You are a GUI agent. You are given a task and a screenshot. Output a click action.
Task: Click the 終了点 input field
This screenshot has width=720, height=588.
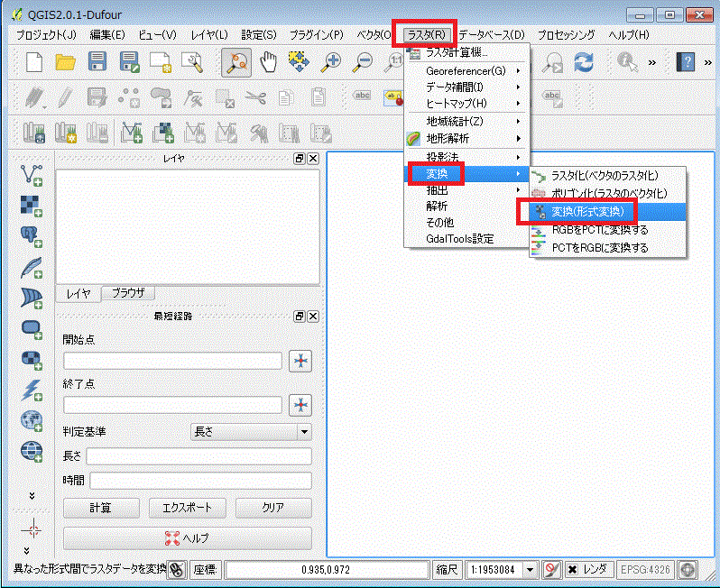pyautogui.click(x=172, y=405)
